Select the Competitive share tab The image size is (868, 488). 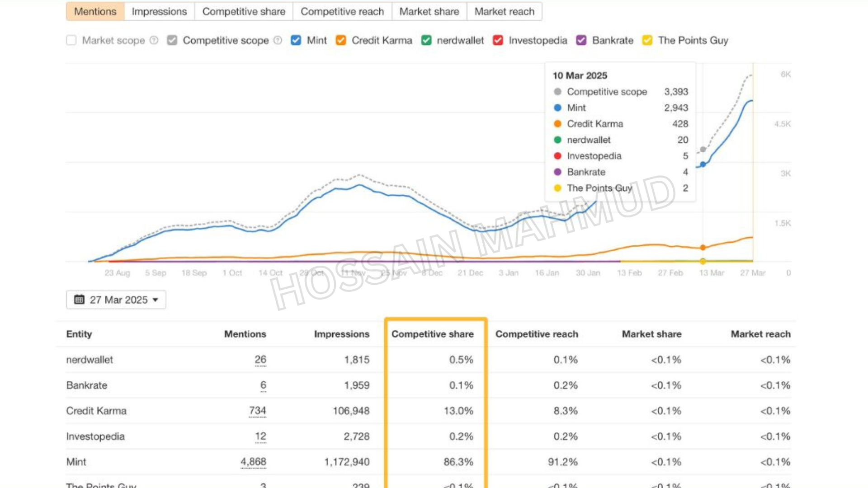pyautogui.click(x=244, y=11)
